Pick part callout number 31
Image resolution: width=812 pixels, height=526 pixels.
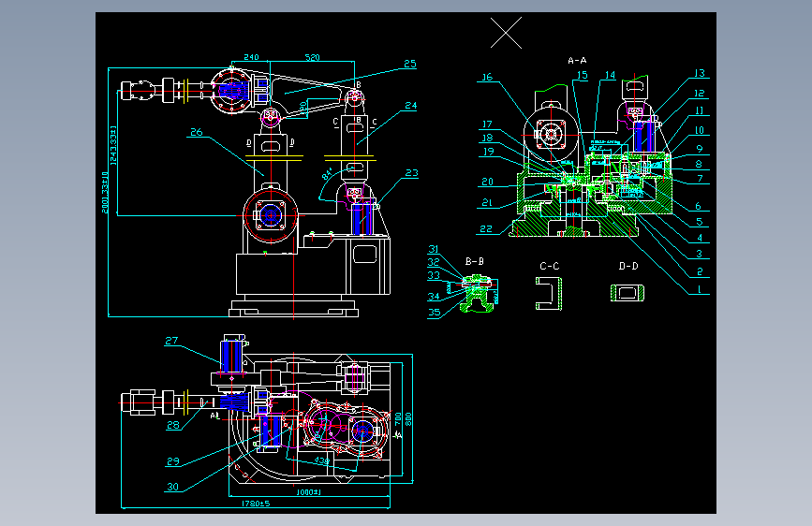pos(434,250)
